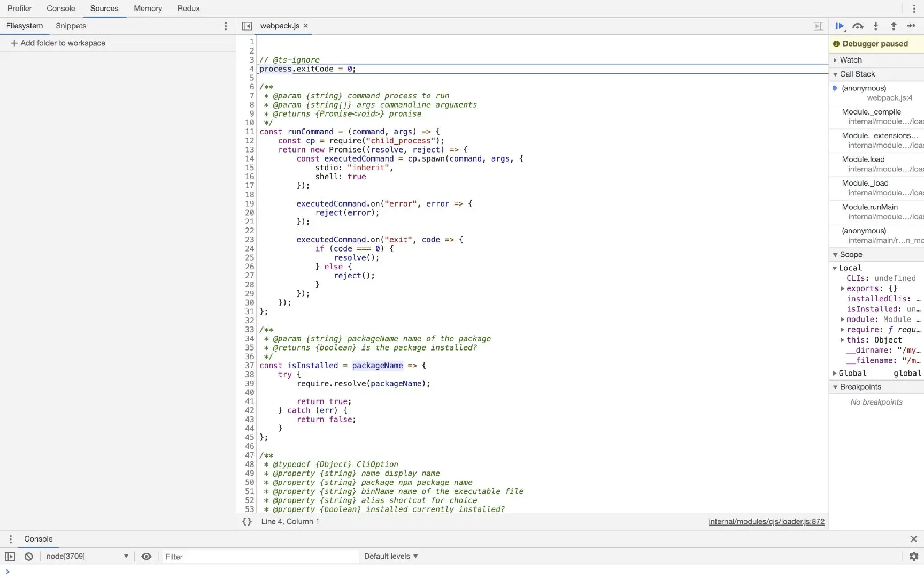Screen dimensions: 924x578
Task: Click the Step over next function call icon
Action: coord(858,26)
